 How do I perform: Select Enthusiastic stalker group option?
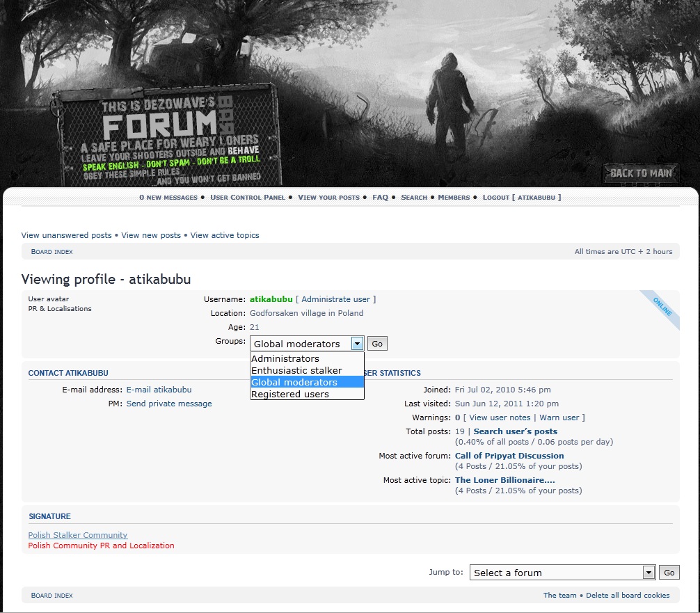pyautogui.click(x=307, y=371)
